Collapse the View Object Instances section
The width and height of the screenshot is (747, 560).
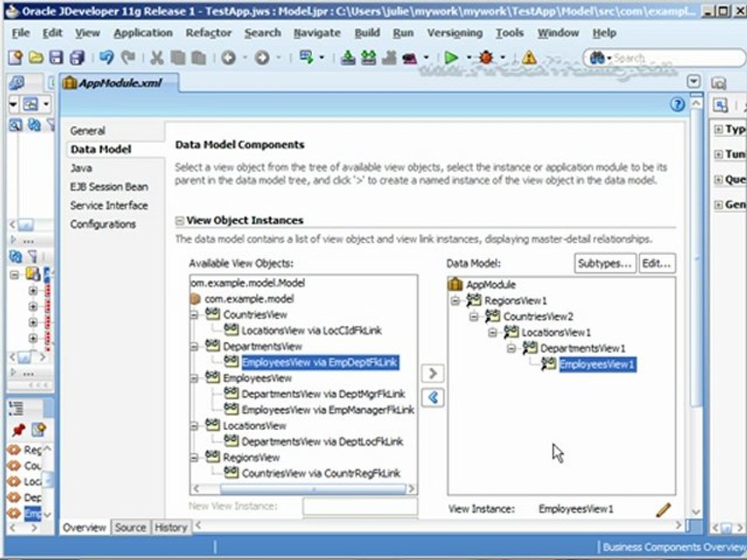click(180, 220)
